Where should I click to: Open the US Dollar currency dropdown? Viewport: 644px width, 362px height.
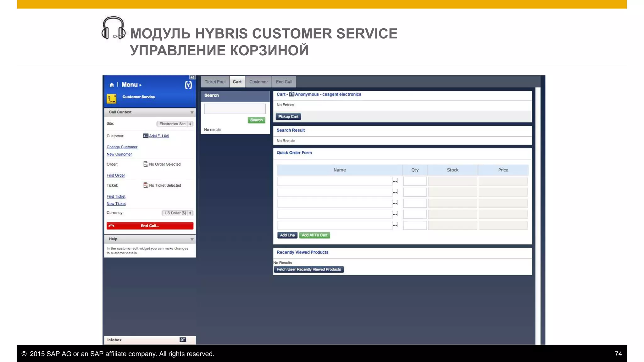(177, 213)
